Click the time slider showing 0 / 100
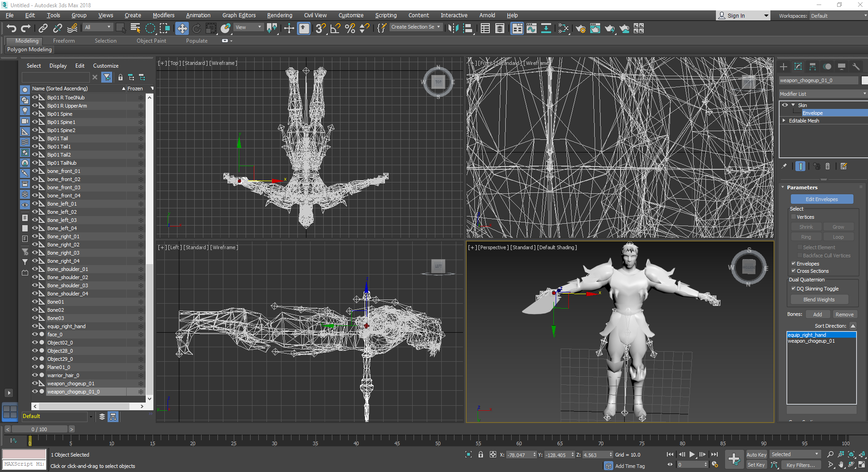 point(39,429)
